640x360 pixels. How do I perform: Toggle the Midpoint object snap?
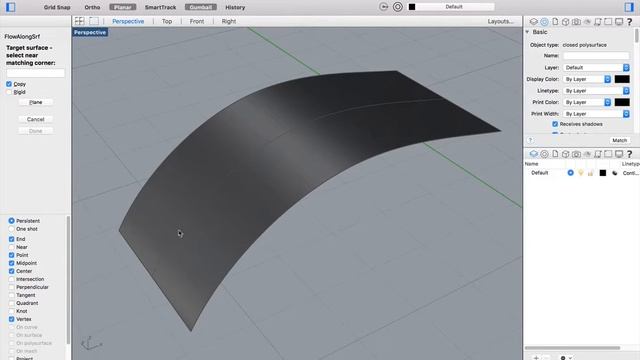tap(11, 263)
